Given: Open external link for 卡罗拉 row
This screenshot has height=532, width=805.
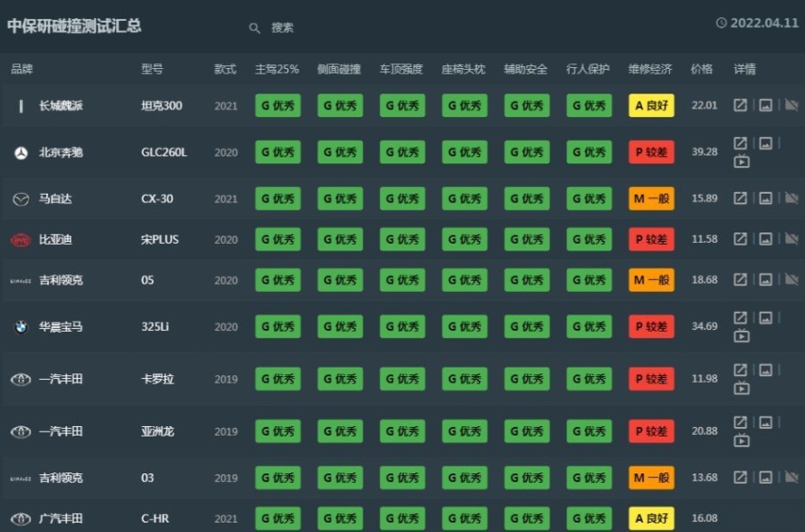Looking at the screenshot, I should pyautogui.click(x=740, y=369).
